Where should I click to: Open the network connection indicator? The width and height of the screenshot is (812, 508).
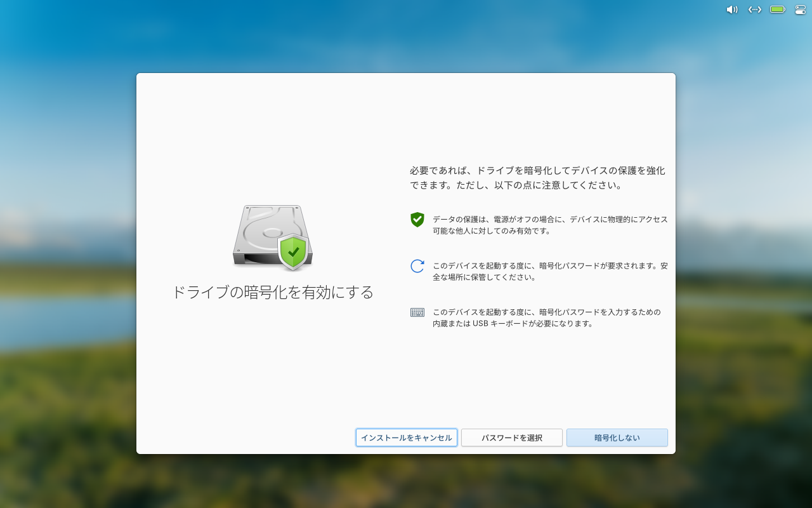(755, 10)
